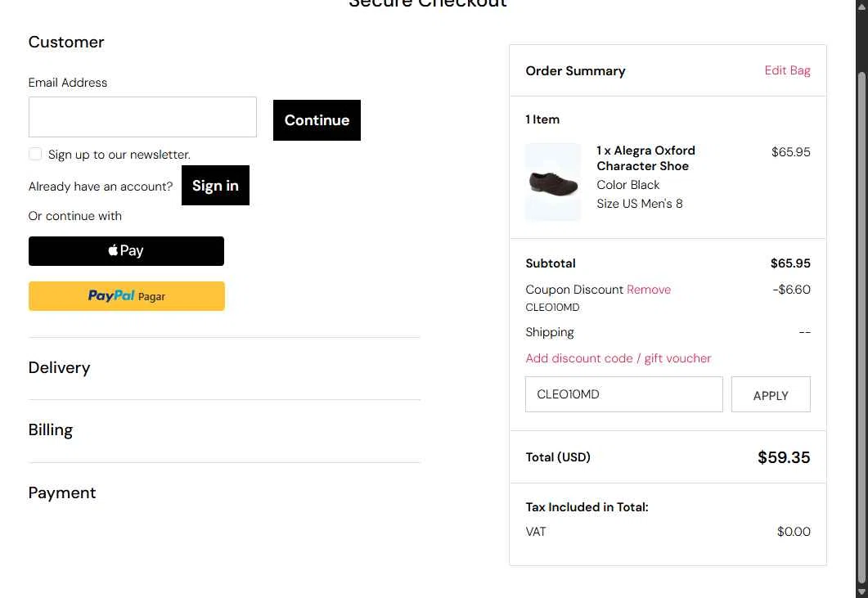Expand the Billing section
The image size is (868, 598).
pyautogui.click(x=51, y=430)
